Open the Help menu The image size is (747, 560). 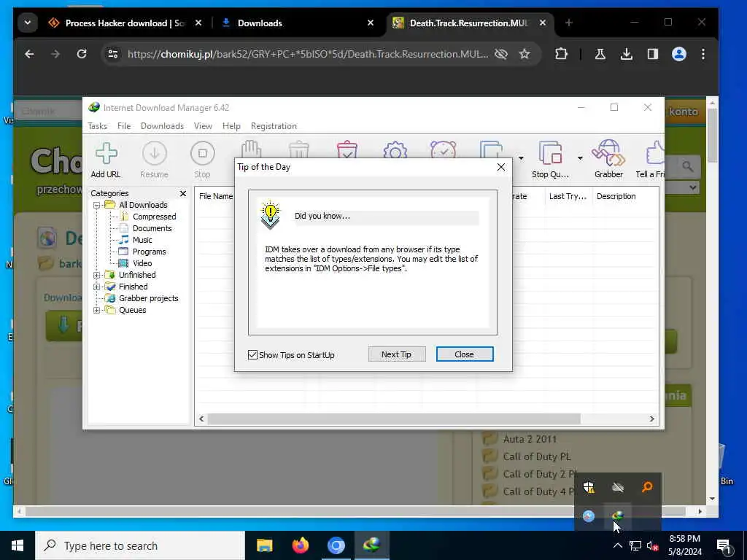point(231,126)
